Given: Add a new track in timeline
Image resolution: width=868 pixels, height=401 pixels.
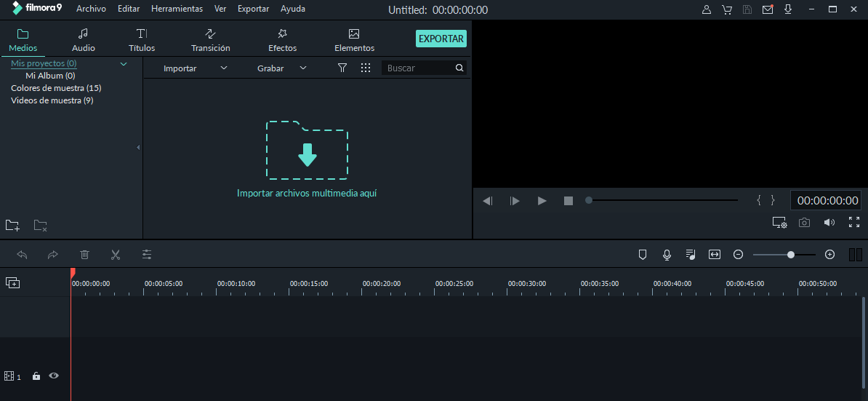Looking at the screenshot, I should [13, 283].
